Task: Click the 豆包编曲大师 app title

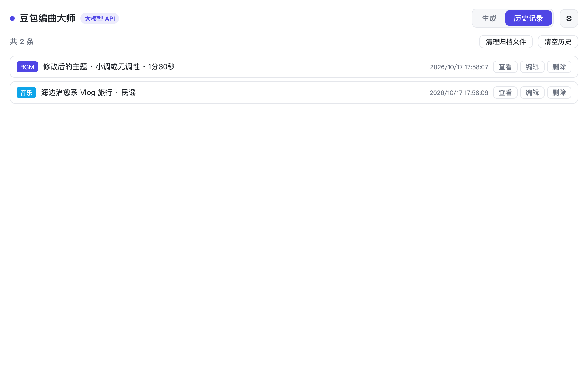Action: pos(47,18)
